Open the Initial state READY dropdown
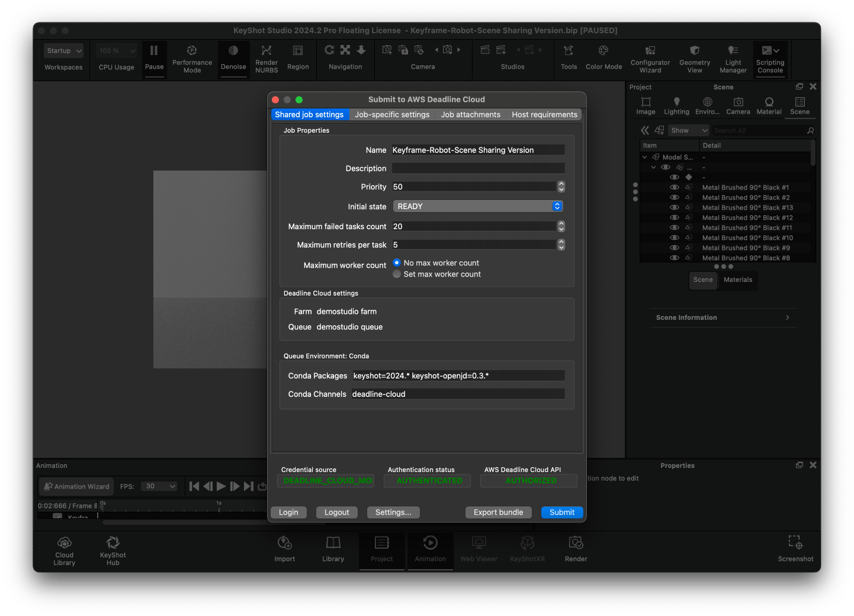 [477, 206]
